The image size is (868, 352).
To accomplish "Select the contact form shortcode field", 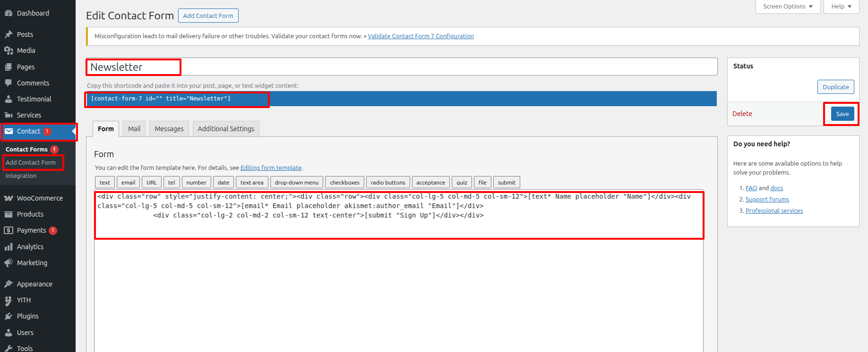I will click(x=401, y=99).
